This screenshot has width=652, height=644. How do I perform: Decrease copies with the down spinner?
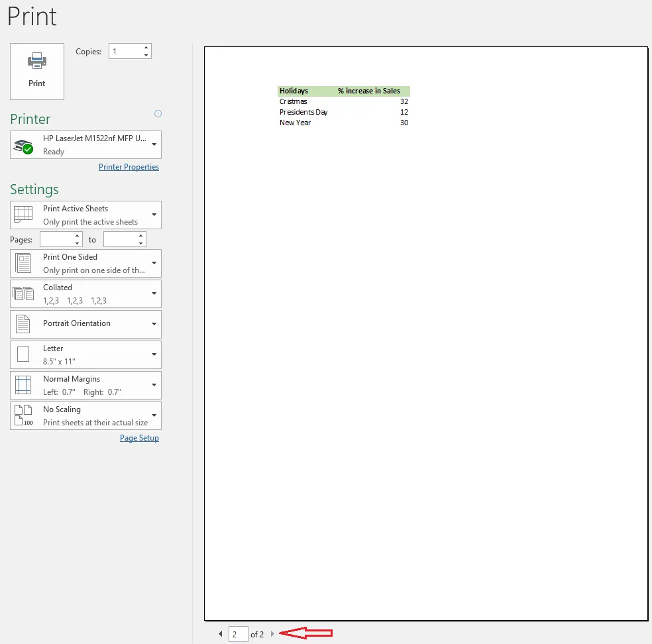[146, 55]
